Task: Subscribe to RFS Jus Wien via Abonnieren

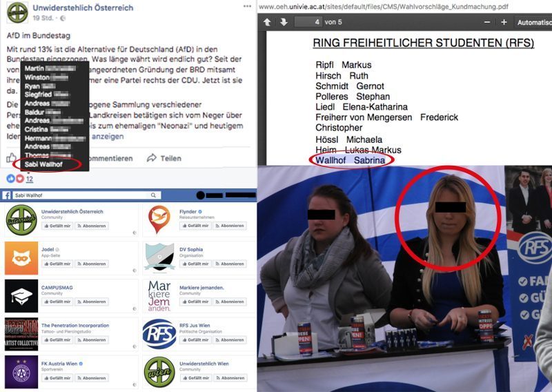Action: click(x=230, y=340)
